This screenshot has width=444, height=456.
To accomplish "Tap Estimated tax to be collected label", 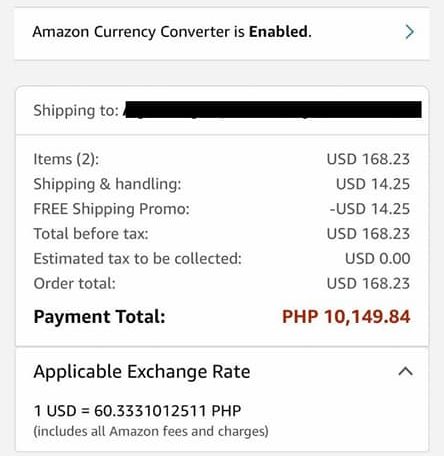I will 137,259.
